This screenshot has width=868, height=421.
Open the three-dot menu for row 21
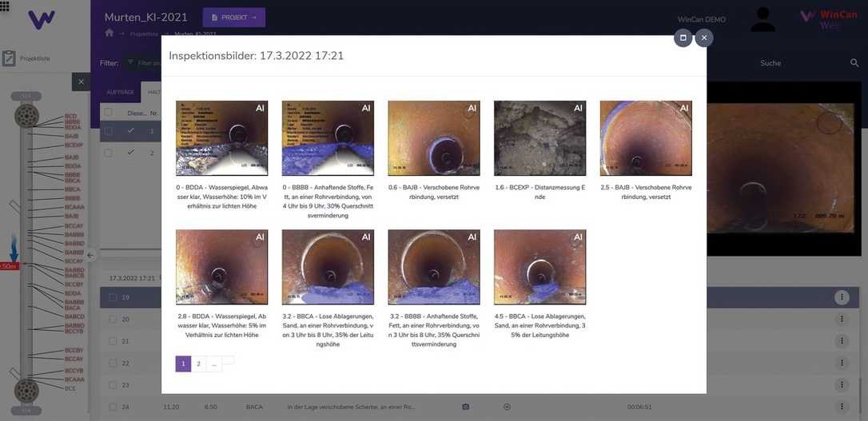841,341
